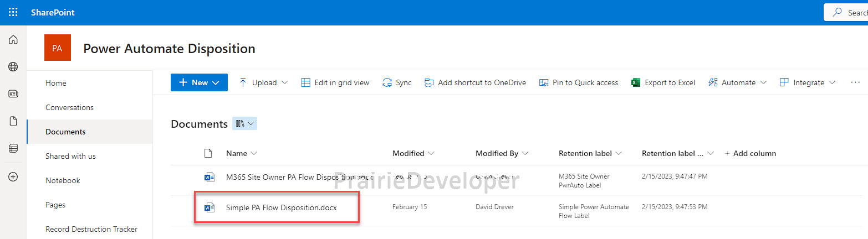868x239 pixels.
Task: Open the Automate dropdown
Action: (737, 82)
